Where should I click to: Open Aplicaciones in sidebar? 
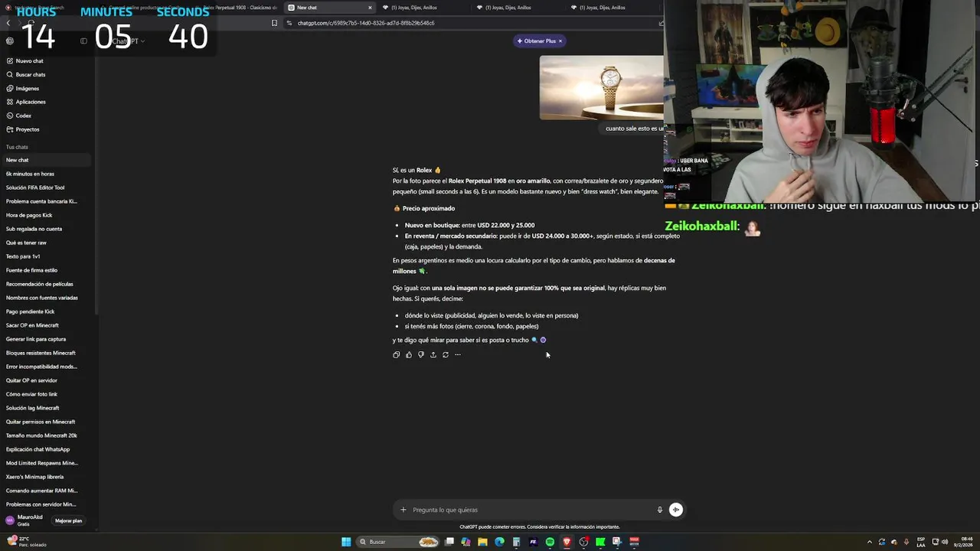(31, 102)
